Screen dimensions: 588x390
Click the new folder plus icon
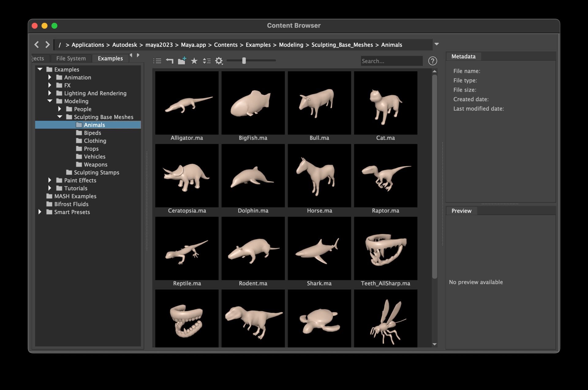pos(182,61)
